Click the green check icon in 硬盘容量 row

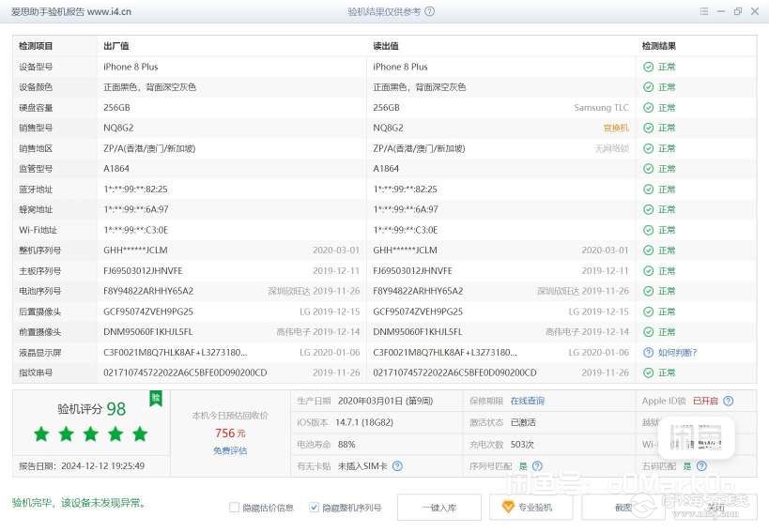(649, 107)
